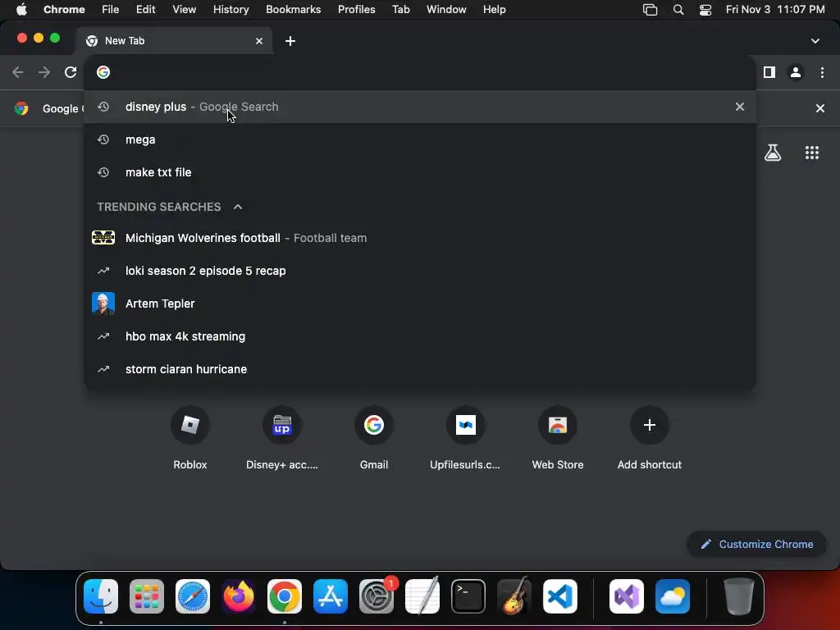Screen dimensions: 840x630
Task: Open the Web Store shortcut
Action: pyautogui.click(x=558, y=438)
